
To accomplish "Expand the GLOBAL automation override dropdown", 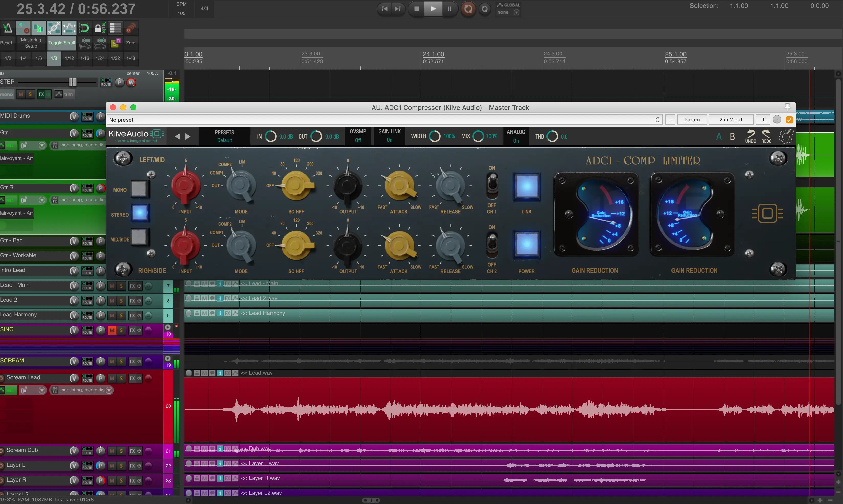I will pyautogui.click(x=516, y=13).
